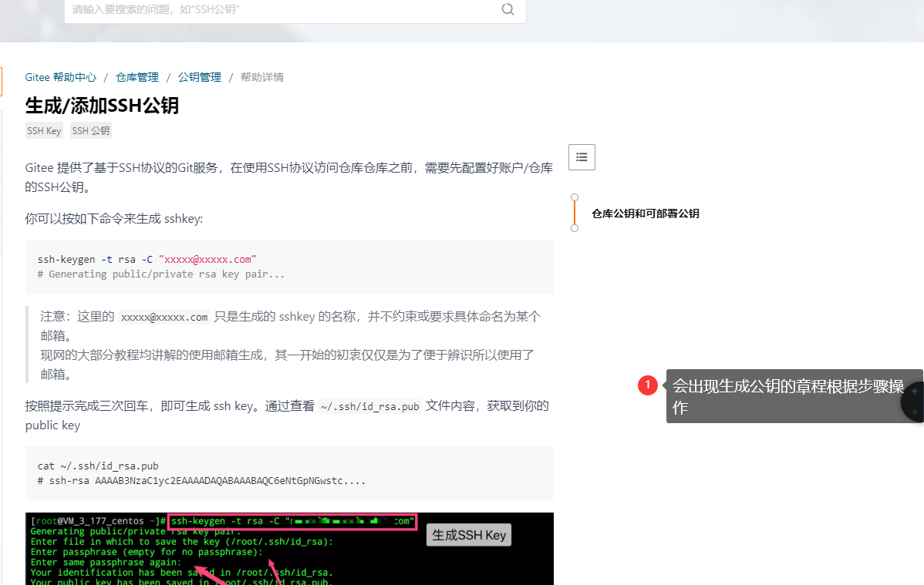This screenshot has height=585, width=924.
Task: Select the 帮助详情 breadcrumb item
Action: [262, 77]
